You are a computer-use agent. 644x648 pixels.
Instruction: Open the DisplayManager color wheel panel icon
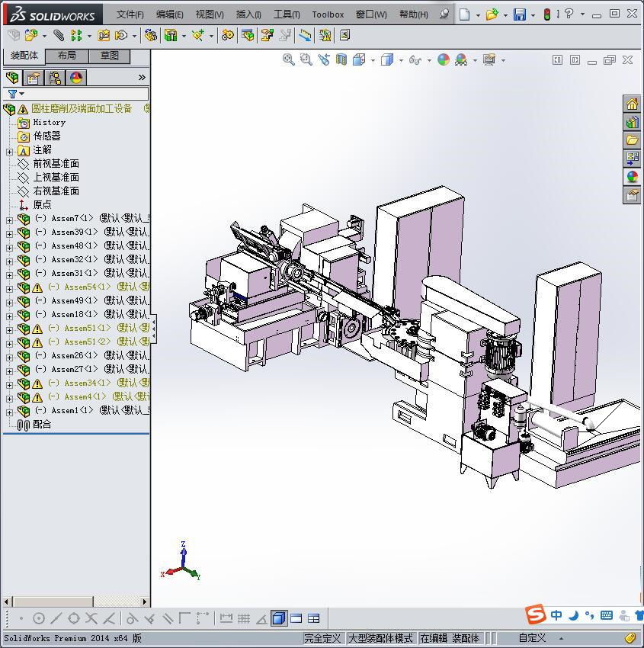pyautogui.click(x=75, y=78)
